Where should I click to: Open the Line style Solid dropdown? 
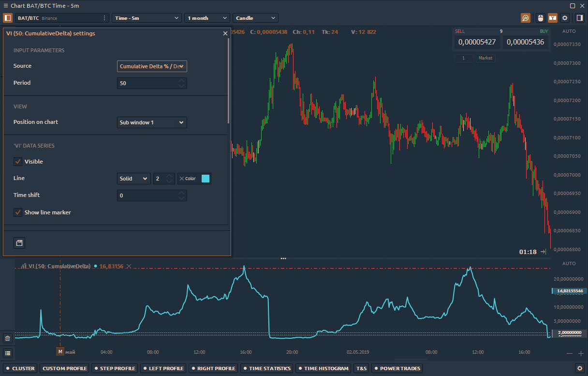(133, 179)
